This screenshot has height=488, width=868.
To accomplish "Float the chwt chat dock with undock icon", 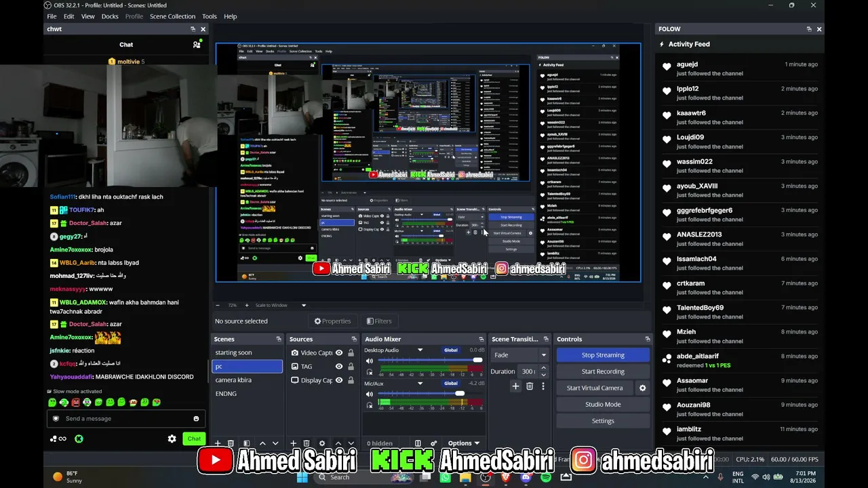I will click(x=193, y=29).
